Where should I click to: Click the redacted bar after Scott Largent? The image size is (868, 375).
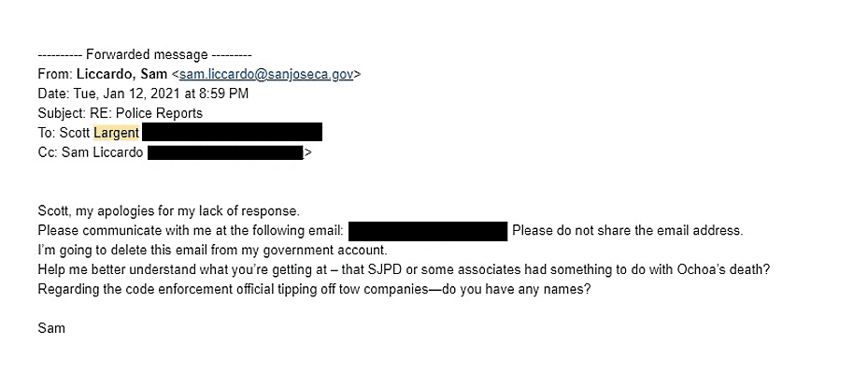[232, 133]
